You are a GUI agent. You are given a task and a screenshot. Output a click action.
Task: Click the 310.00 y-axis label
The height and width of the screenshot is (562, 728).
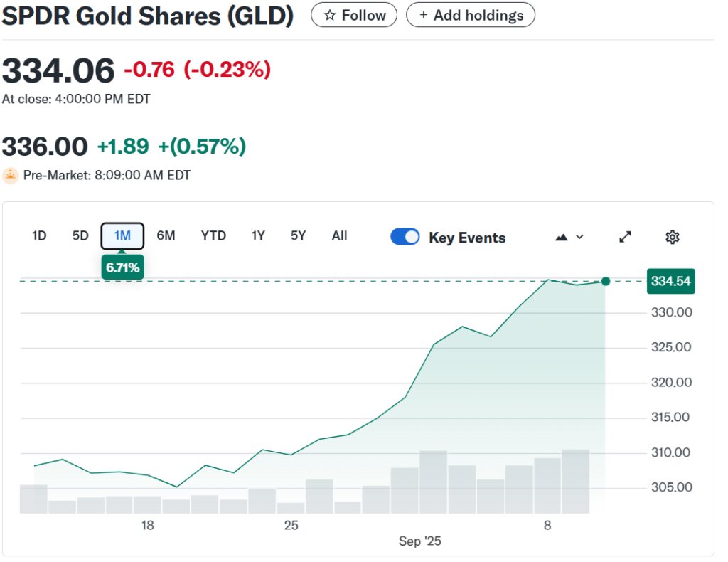[671, 452]
